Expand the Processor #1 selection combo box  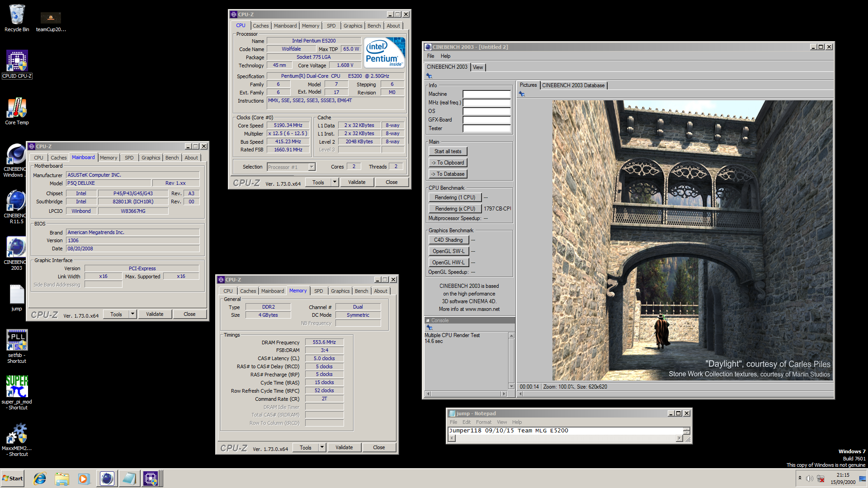coord(291,167)
